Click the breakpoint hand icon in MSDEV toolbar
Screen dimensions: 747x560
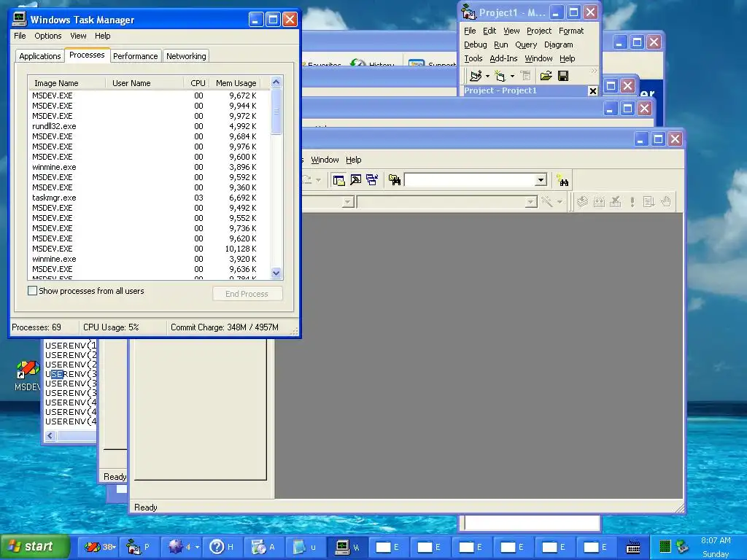coord(665,202)
